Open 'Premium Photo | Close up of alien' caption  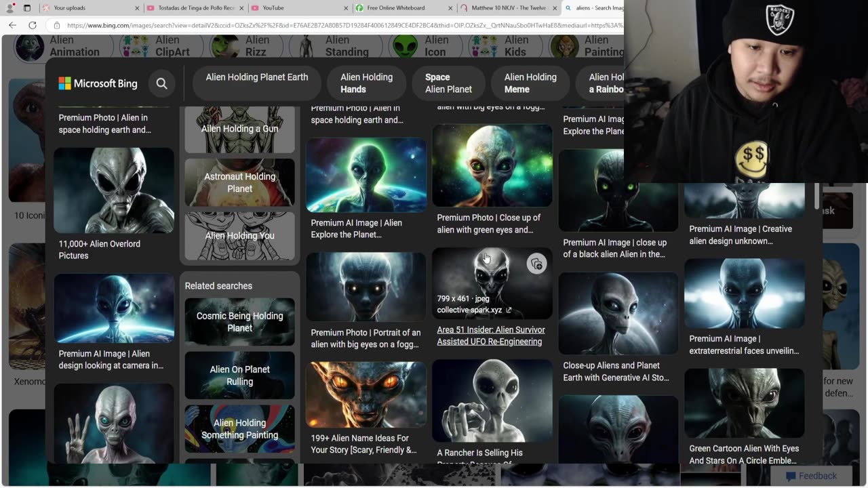489,224
